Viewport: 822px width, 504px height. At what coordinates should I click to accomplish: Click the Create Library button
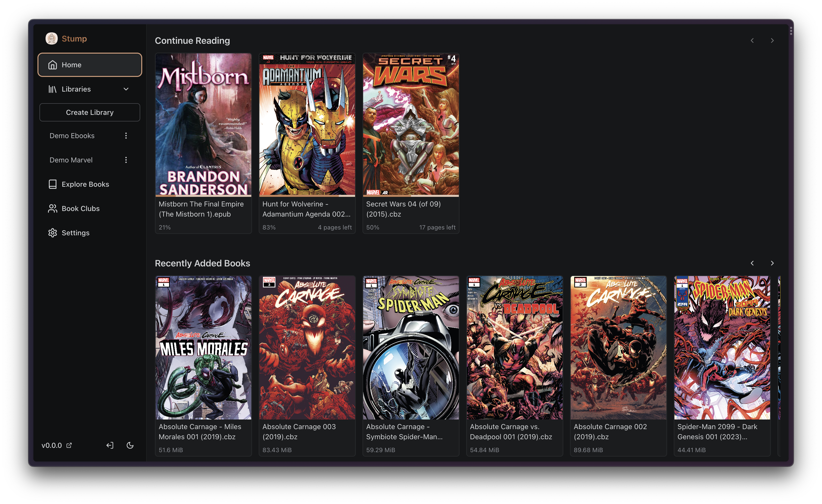click(x=89, y=112)
